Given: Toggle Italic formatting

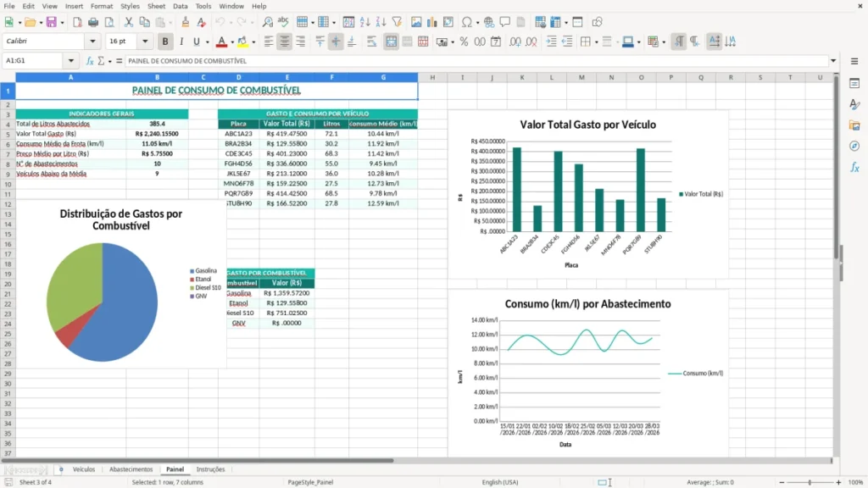Looking at the screenshot, I should point(181,42).
